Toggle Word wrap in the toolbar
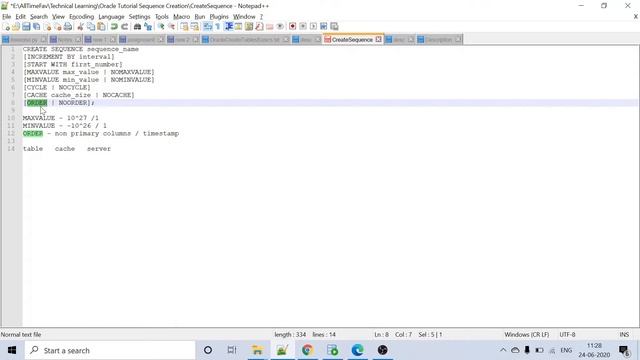Viewport: 640px width, 360px height. (x=207, y=27)
